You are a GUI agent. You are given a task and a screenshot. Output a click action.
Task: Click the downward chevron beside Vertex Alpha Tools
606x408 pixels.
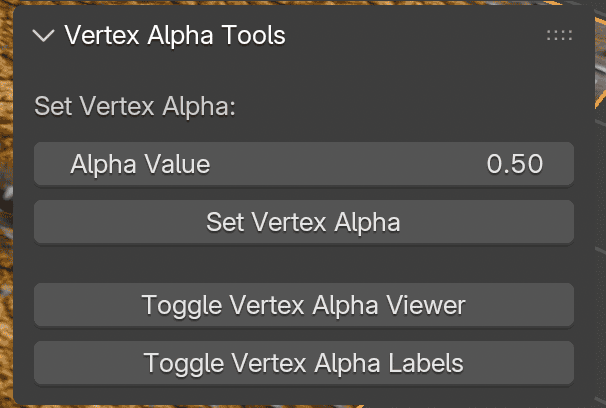[x=43, y=36]
